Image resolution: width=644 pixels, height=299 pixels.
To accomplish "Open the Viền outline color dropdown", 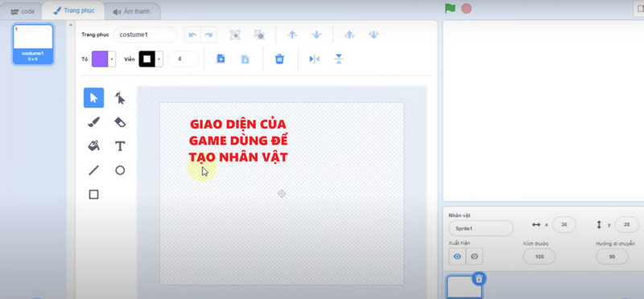I will (159, 59).
